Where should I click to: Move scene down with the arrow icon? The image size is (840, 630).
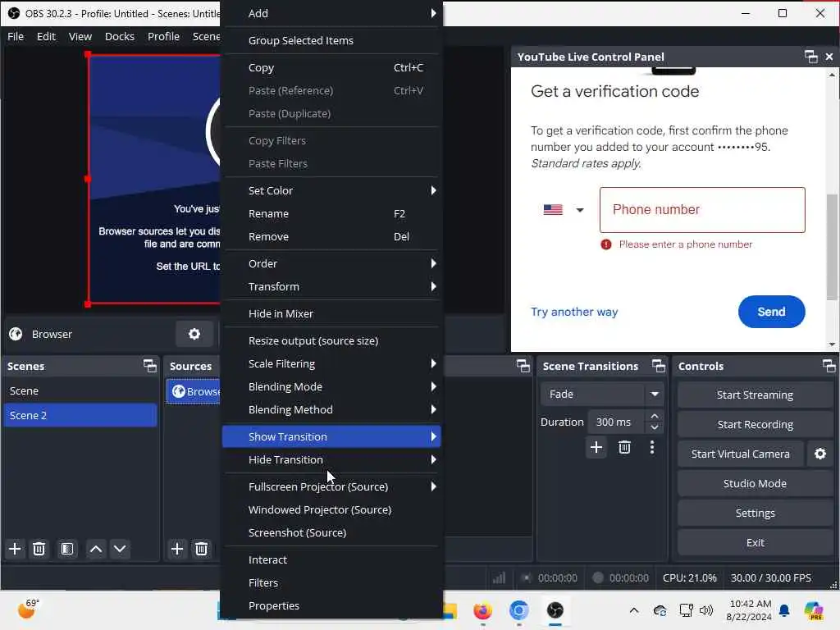tap(120, 549)
